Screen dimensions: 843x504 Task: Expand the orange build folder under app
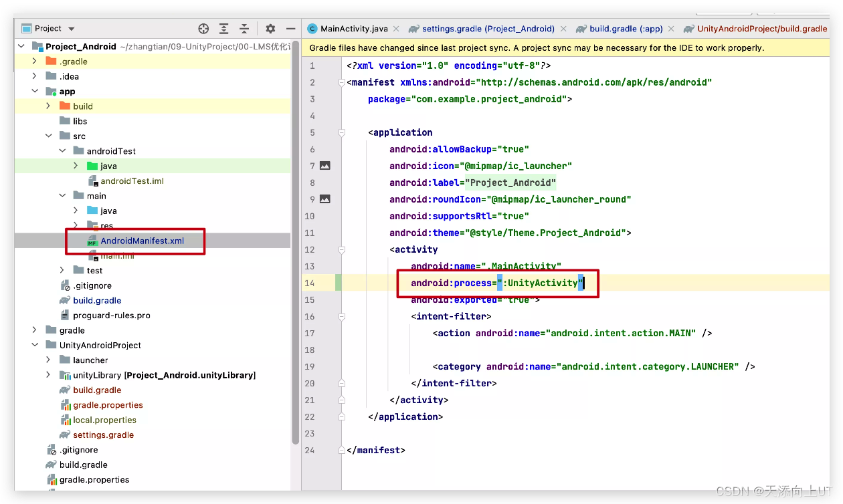tap(48, 106)
